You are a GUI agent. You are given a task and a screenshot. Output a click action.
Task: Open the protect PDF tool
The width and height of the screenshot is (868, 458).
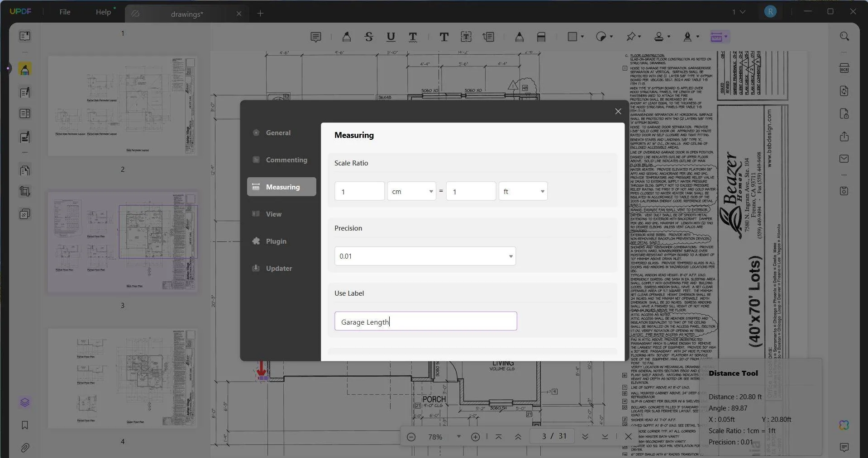844,113
